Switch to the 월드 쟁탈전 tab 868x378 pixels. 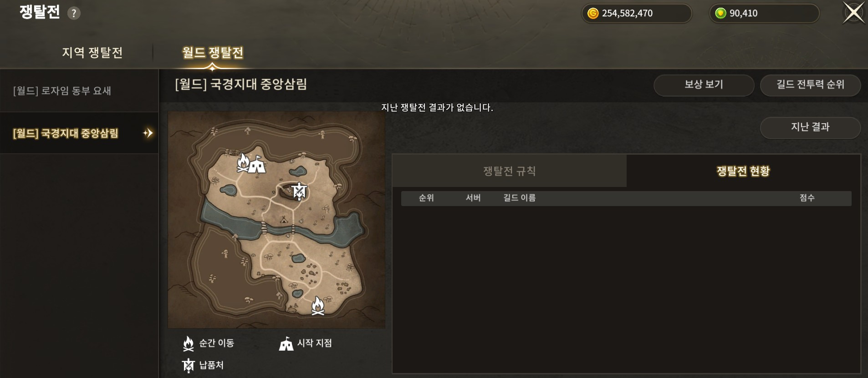tap(213, 52)
